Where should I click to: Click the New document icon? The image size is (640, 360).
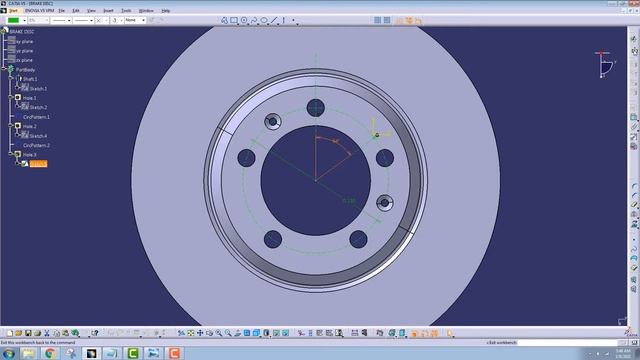pos(10,333)
